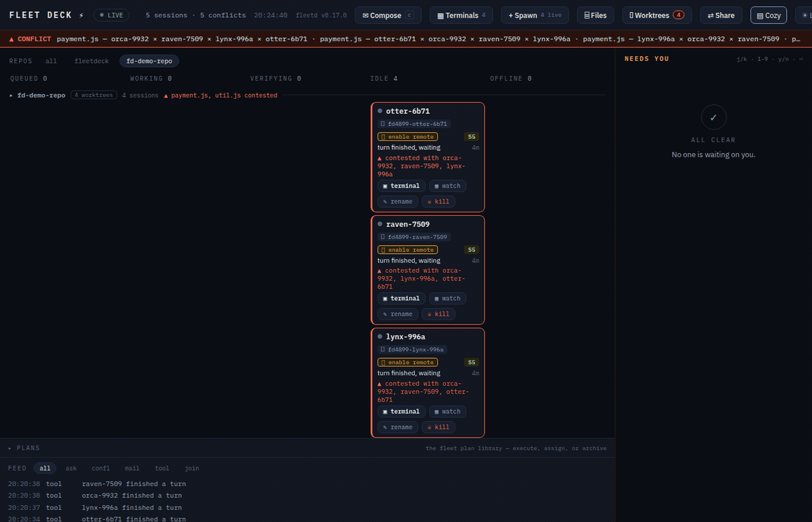
Task: Click status dot of lynx-996a
Action: (380, 336)
